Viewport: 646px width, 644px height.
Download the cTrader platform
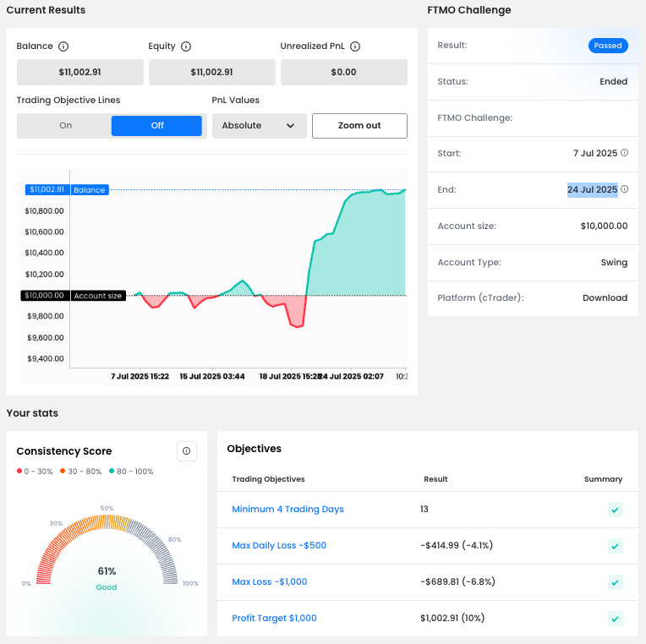coord(605,298)
